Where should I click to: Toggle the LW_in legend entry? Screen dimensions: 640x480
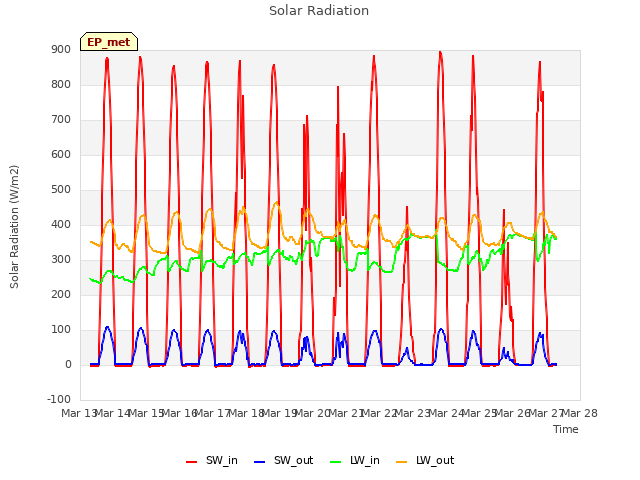pos(355,460)
